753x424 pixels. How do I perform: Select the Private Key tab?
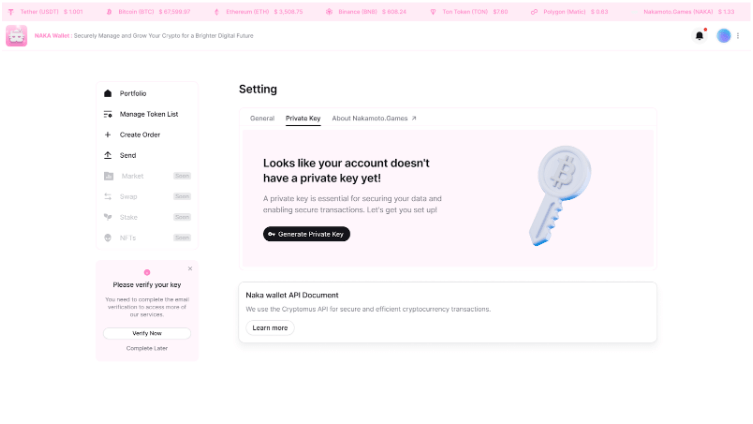[303, 118]
